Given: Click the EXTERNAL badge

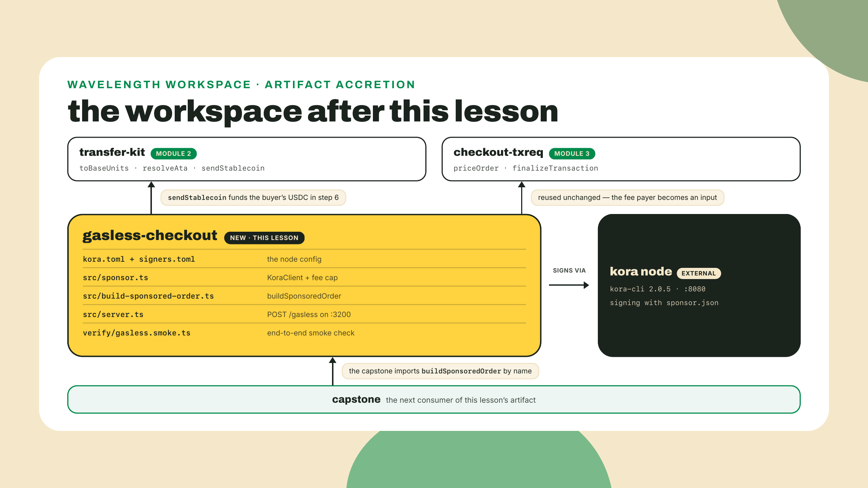Looking at the screenshot, I should (x=699, y=273).
